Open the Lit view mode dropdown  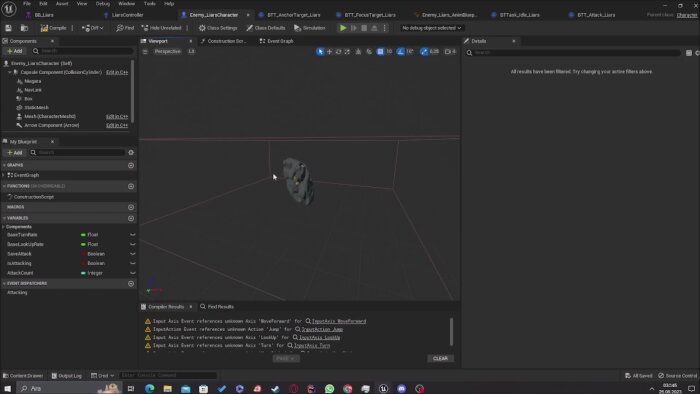click(191, 52)
